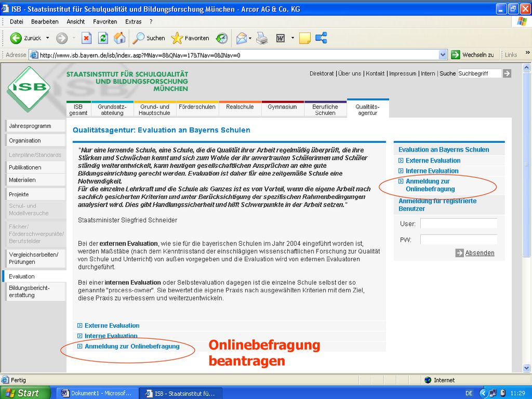This screenshot has width=532, height=399.
Task: Open the Word edit dropdown arrow
Action: (x=292, y=38)
